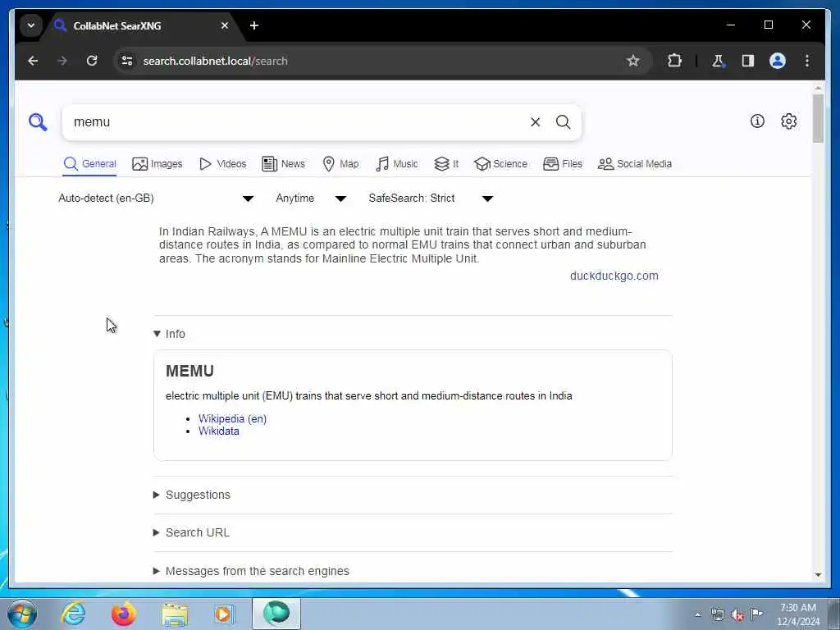
Task: Open the Wikidata link
Action: (218, 431)
